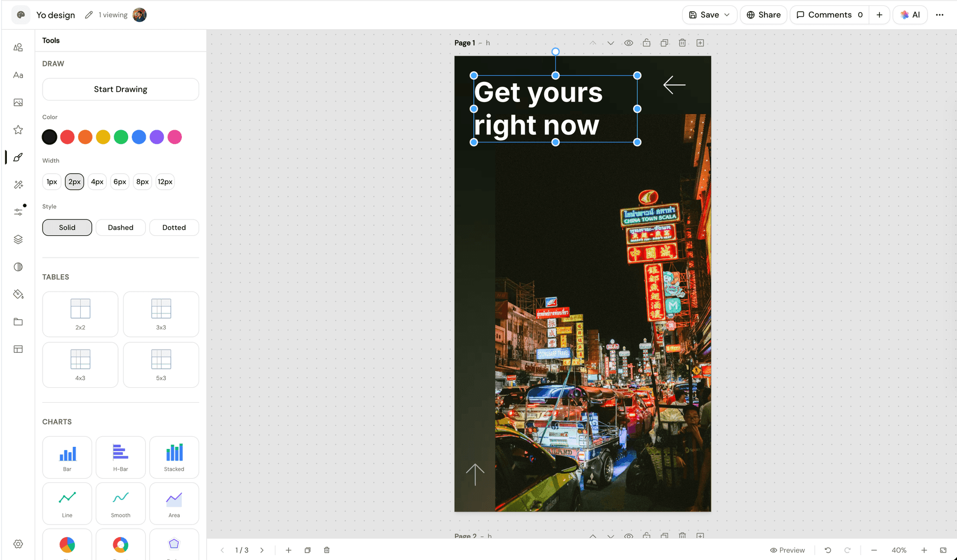This screenshot has width=957, height=560.
Task: Toggle Page 1 visibility eye icon
Action: (628, 43)
